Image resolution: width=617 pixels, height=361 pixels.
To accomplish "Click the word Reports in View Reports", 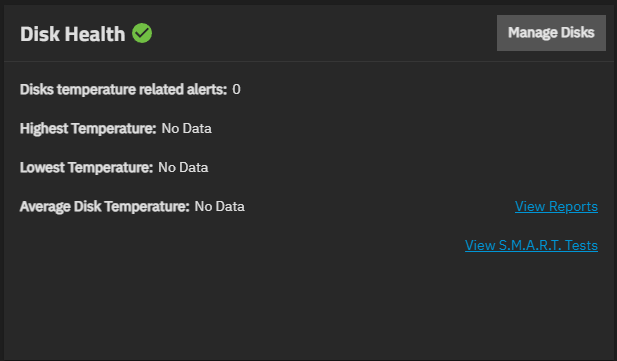I will click(x=573, y=206).
